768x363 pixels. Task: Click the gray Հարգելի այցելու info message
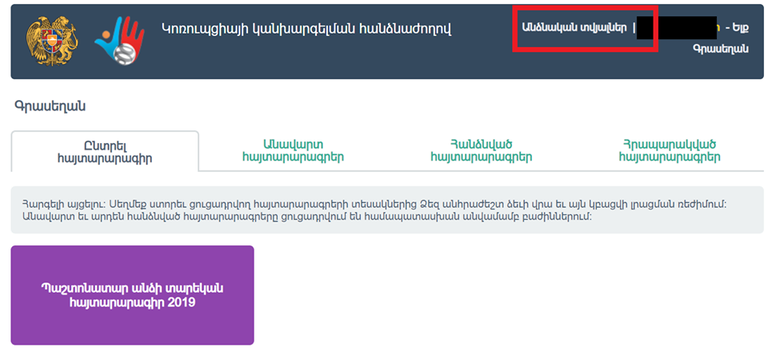point(387,210)
